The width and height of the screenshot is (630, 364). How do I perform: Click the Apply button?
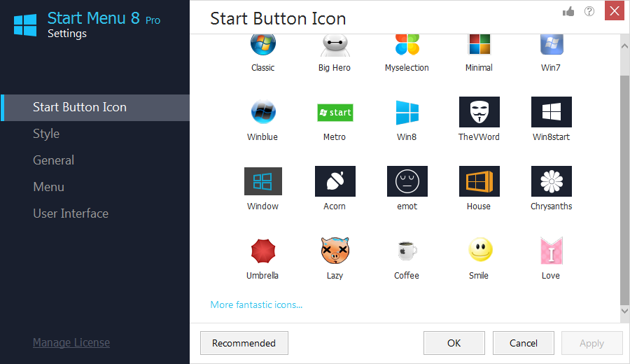(591, 343)
